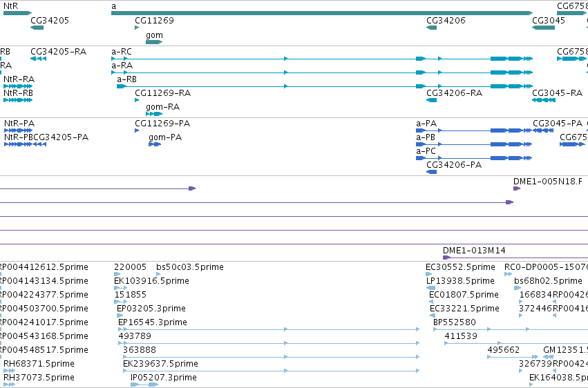Select the gom-RA transcript label
This screenshot has height=388, width=588.
tap(163, 107)
